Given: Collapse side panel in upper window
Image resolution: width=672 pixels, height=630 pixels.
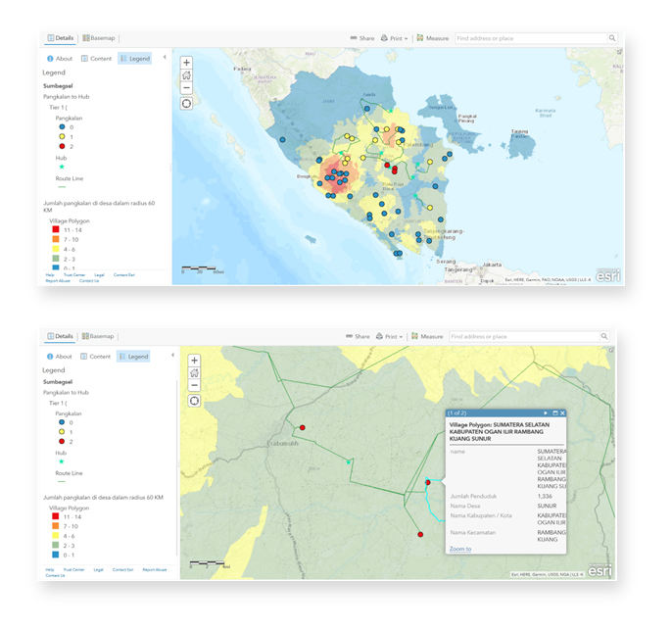Looking at the screenshot, I should (165, 57).
